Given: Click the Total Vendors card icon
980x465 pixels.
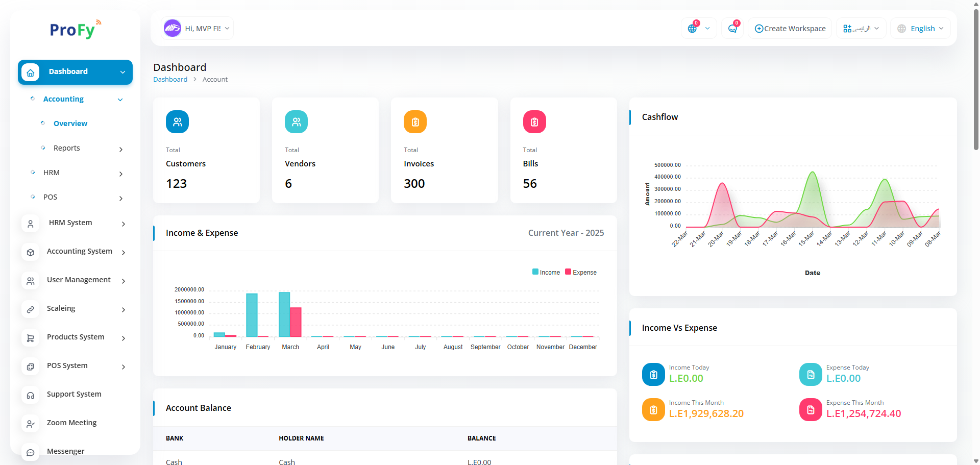Looking at the screenshot, I should (x=296, y=122).
